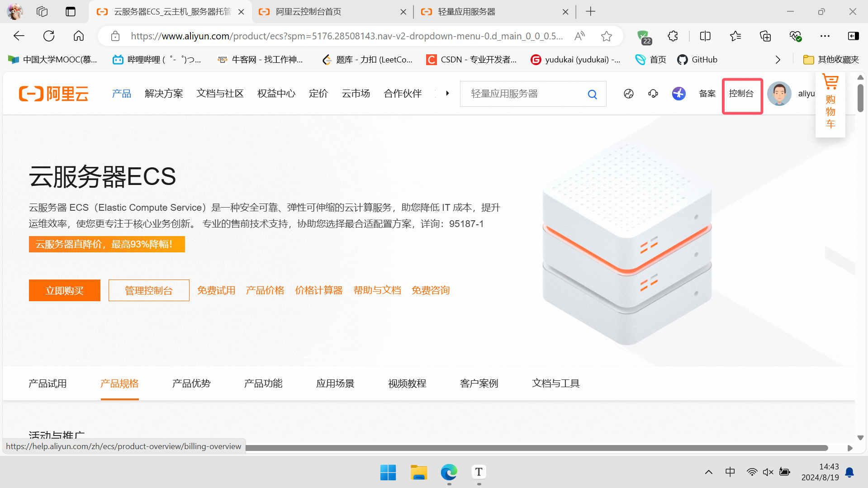Select the 视频教程 section tab

pyautogui.click(x=407, y=384)
